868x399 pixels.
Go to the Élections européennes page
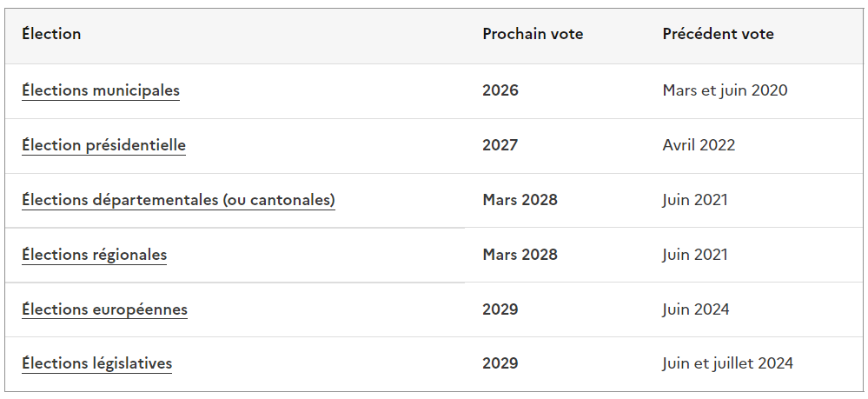[x=104, y=309]
